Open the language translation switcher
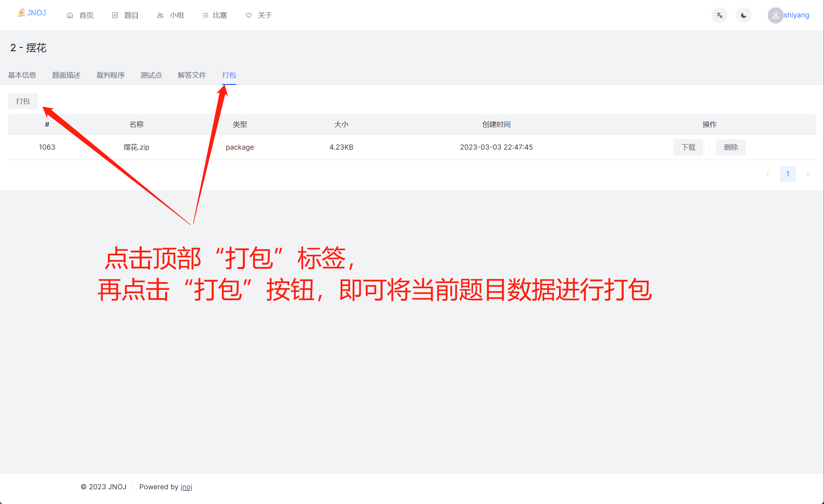Screen dimensions: 824x504 coord(719,15)
